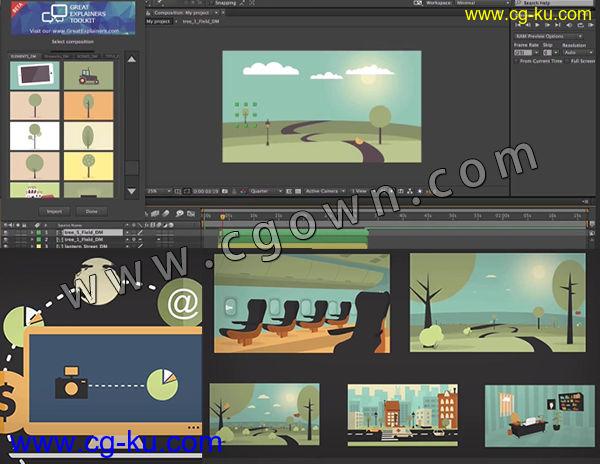This screenshot has height=464, width=600.
Task: Toggle the loop option icon in preview
Action: pos(580,25)
